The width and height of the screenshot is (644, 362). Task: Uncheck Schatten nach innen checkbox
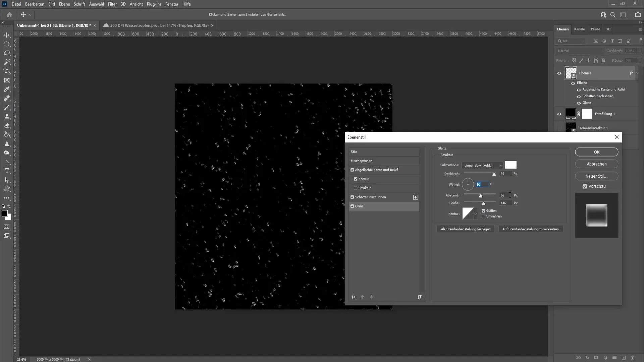coord(352,197)
